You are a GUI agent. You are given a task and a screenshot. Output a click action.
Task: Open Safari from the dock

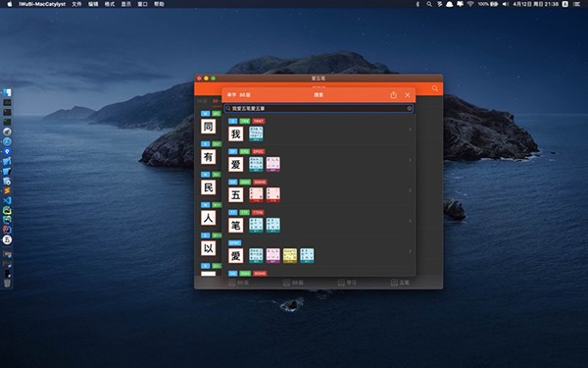(7, 141)
